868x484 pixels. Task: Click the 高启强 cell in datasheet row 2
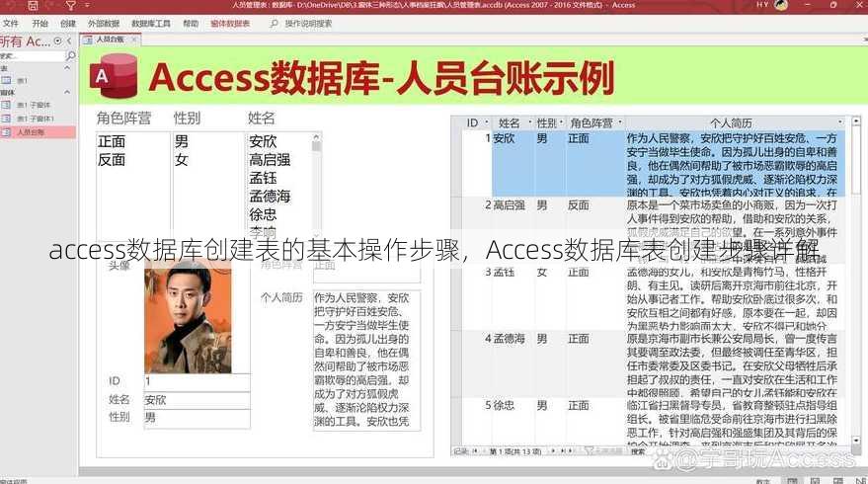(513, 230)
